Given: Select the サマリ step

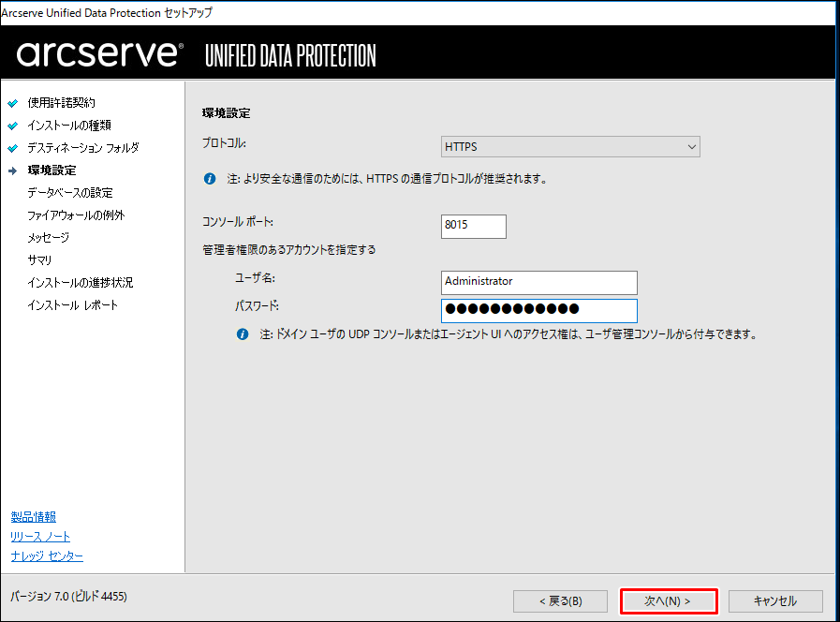Looking at the screenshot, I should coord(39,260).
